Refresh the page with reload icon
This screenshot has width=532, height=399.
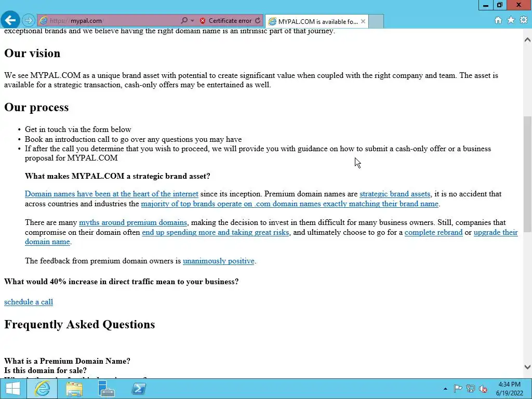point(258,20)
